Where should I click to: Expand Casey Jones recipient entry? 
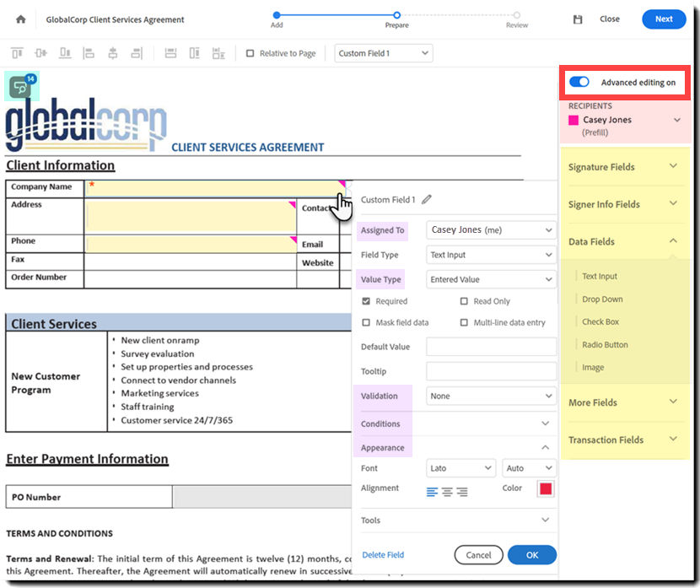click(x=676, y=120)
